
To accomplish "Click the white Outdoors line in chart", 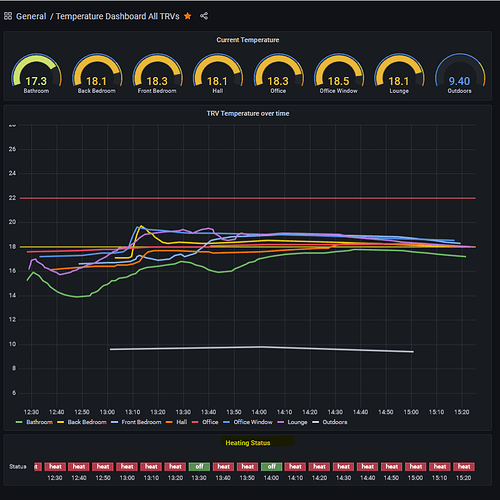I will point(262,347).
